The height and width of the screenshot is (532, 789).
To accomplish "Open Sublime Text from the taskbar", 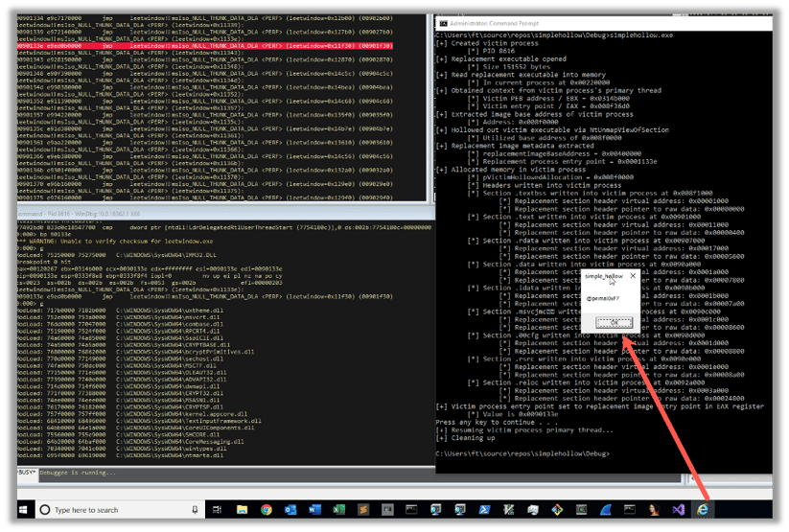I will point(362,510).
